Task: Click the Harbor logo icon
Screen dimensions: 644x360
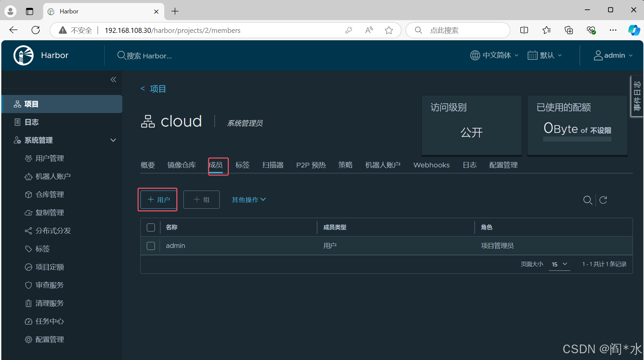Action: (24, 55)
